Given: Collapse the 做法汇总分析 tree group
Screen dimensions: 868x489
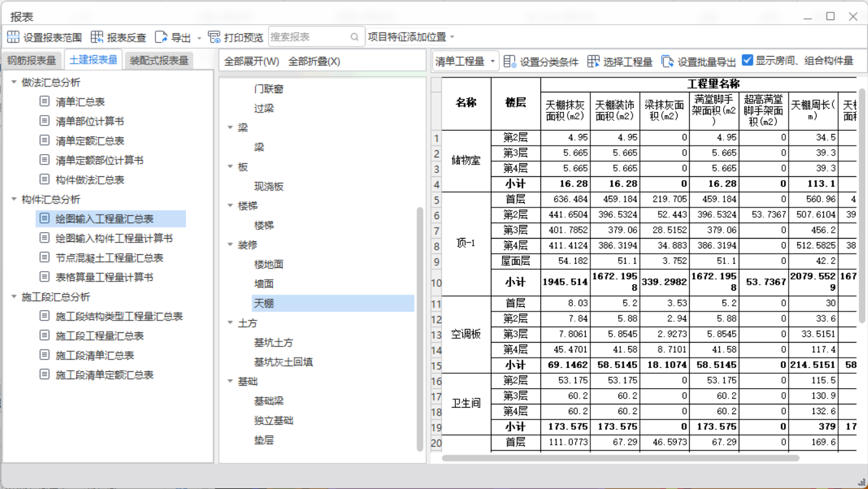Looking at the screenshot, I should pos(14,82).
